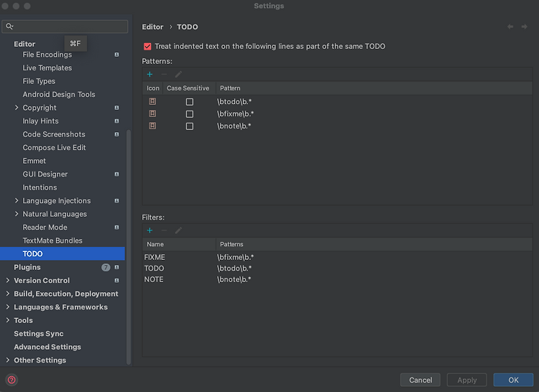
Task: Navigate back with the left arrow icon
Action: [510, 27]
